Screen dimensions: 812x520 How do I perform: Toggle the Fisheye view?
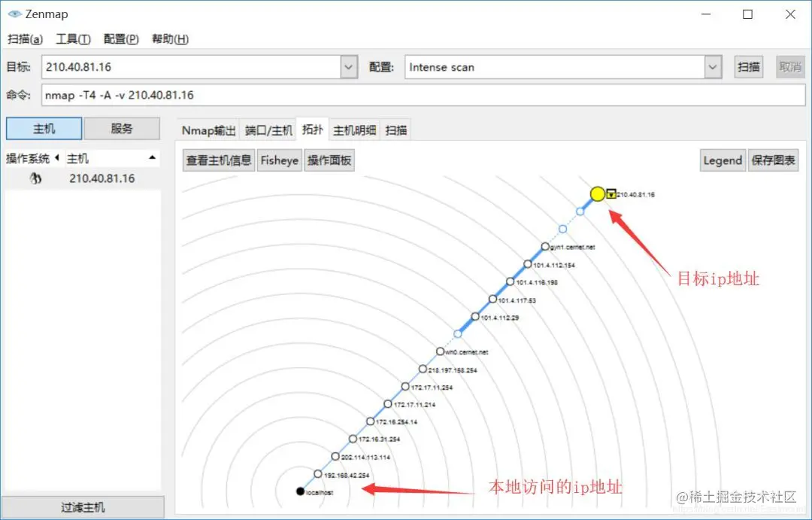279,160
